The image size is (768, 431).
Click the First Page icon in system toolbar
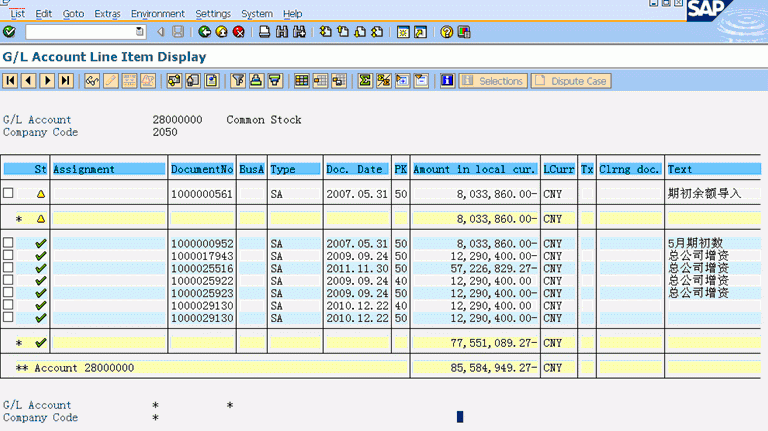(x=326, y=32)
